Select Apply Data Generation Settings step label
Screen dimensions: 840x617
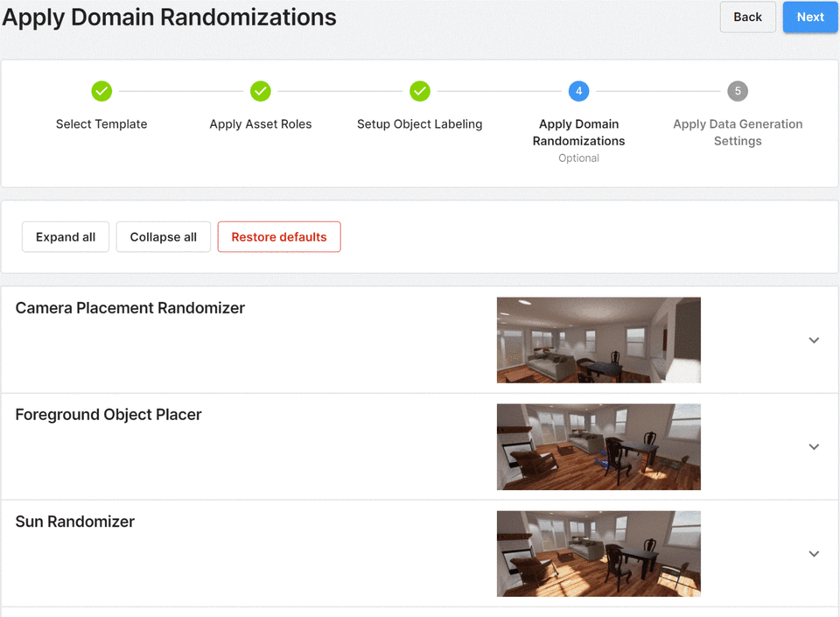pyautogui.click(x=738, y=132)
